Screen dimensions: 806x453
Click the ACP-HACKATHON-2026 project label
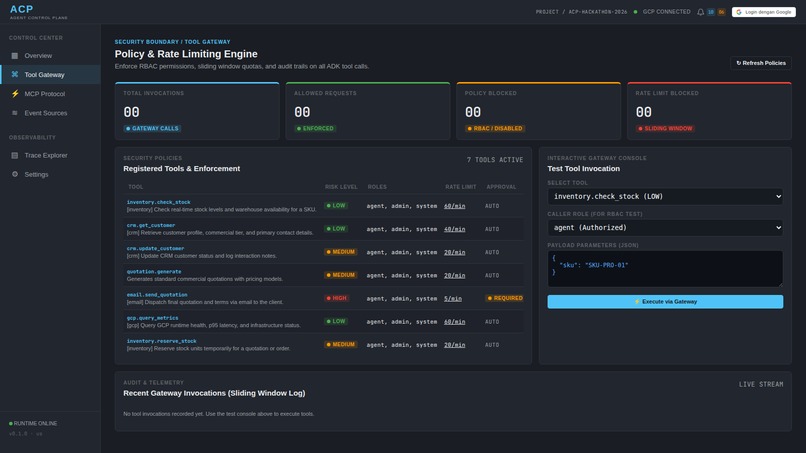pyautogui.click(x=598, y=12)
